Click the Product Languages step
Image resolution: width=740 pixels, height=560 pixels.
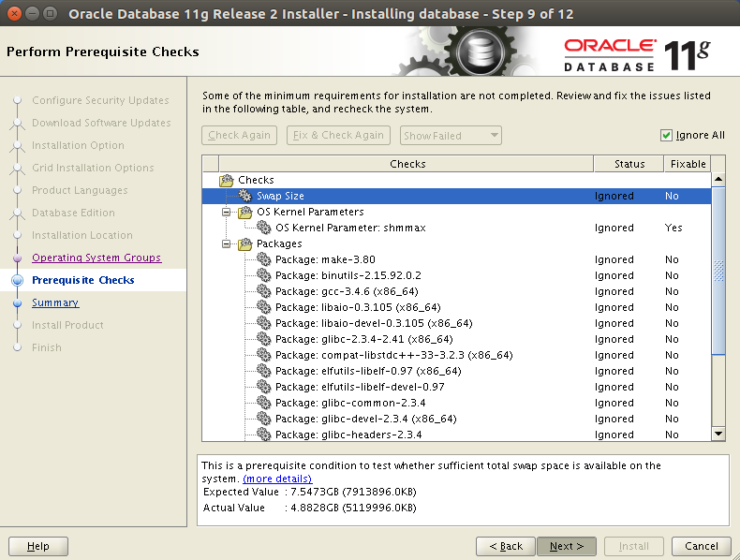click(80, 190)
